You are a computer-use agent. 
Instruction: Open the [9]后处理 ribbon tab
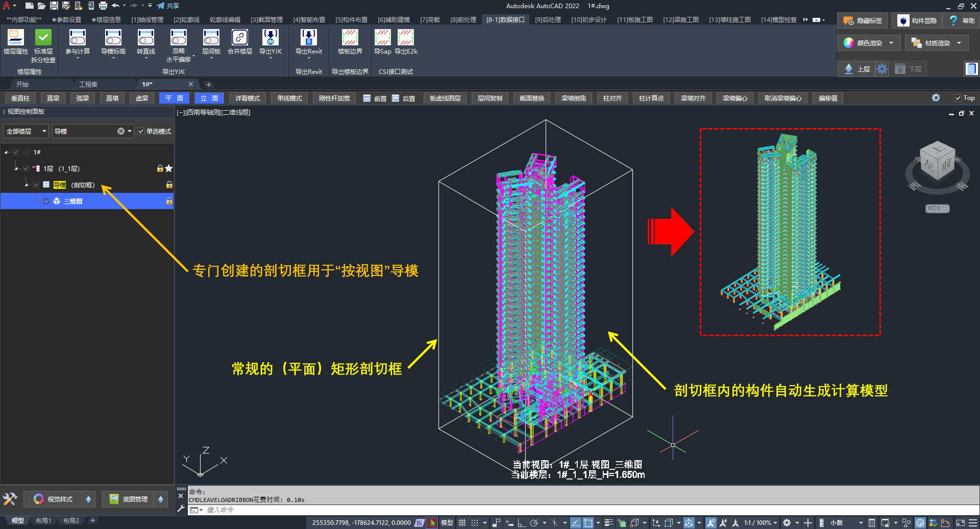coord(548,20)
